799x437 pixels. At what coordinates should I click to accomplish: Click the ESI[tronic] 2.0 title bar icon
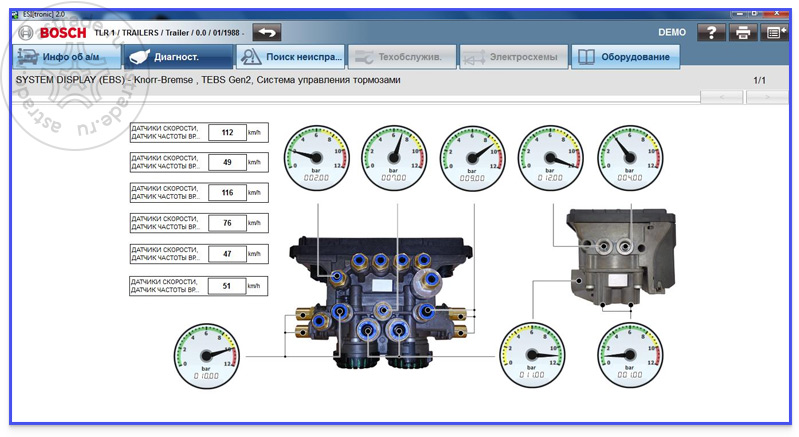click(x=15, y=14)
